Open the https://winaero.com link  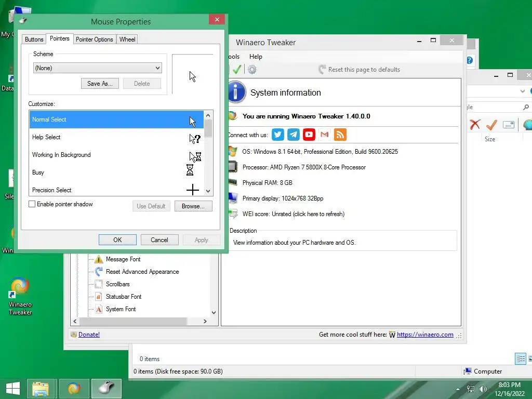click(x=425, y=335)
